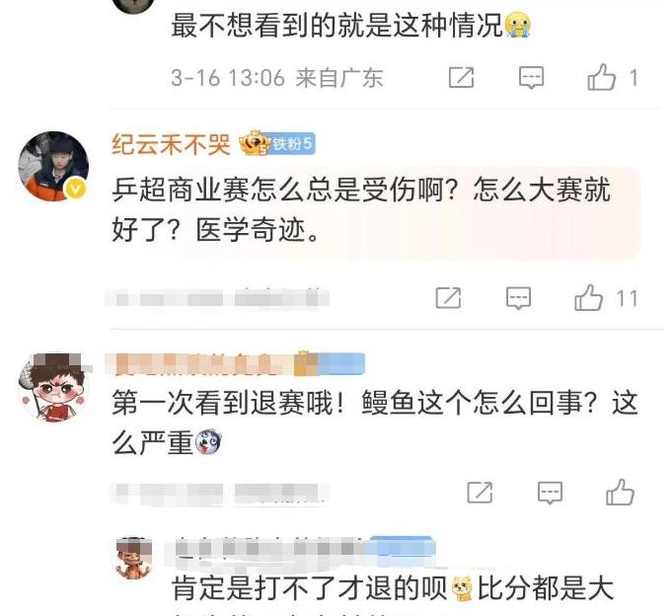
Task: Share the comment about 鳗鱼退赛
Action: [x=480, y=493]
